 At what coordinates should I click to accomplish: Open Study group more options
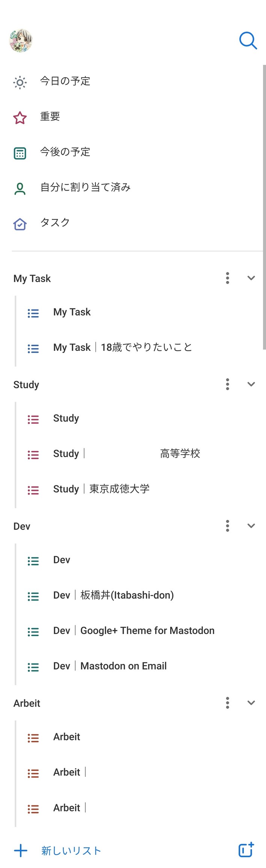(x=227, y=384)
